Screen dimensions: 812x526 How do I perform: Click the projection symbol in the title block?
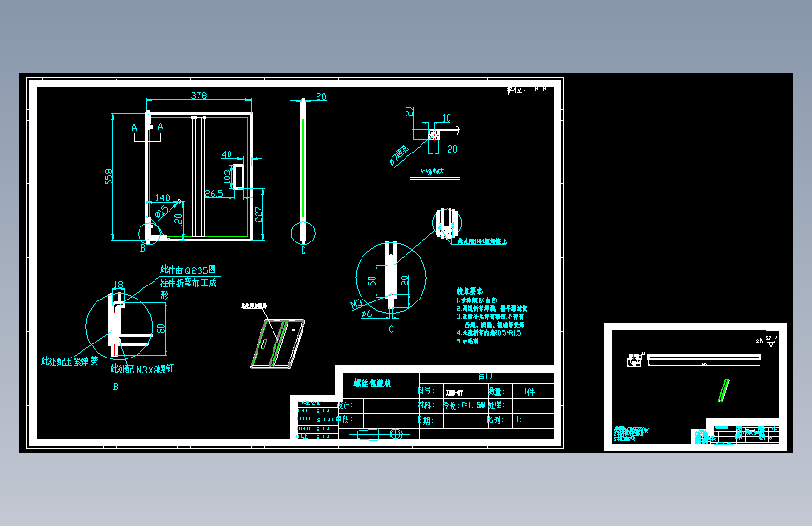pyautogui.click(x=379, y=435)
